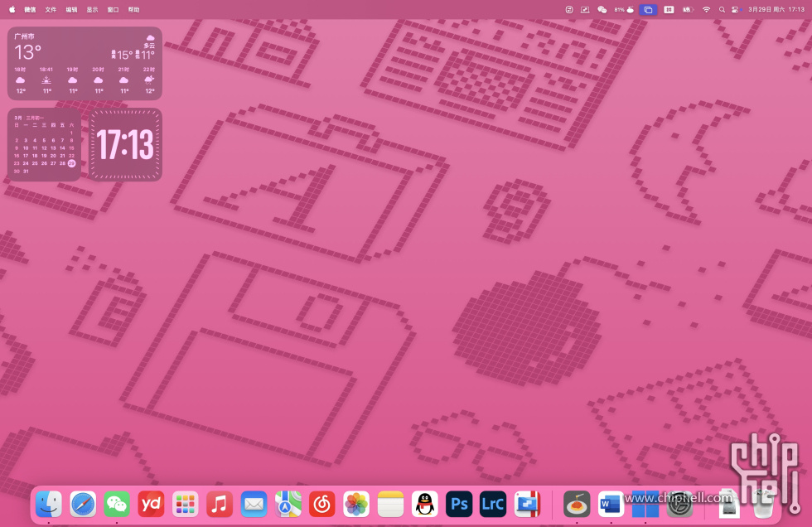The image size is (812, 527).
Task: Launch Adobe Photoshop (Ps)
Action: 459,504
